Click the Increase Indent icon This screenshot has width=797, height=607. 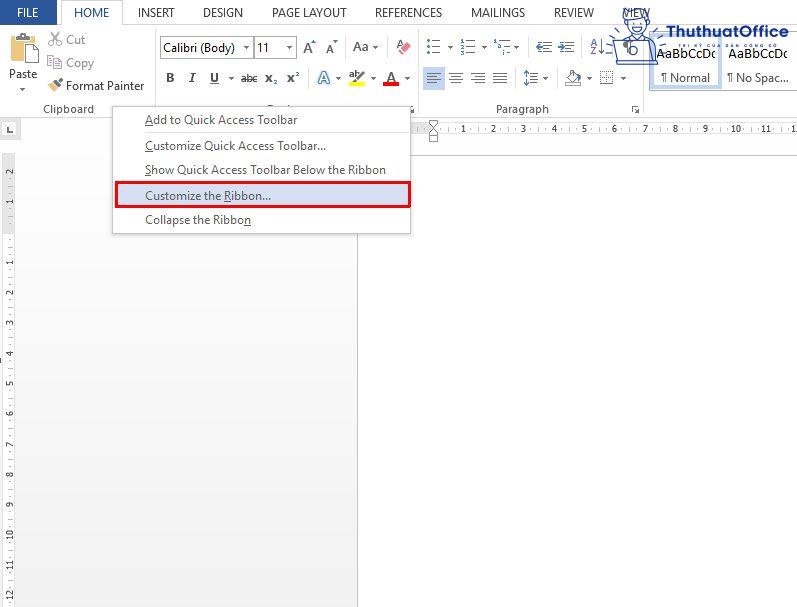point(566,47)
